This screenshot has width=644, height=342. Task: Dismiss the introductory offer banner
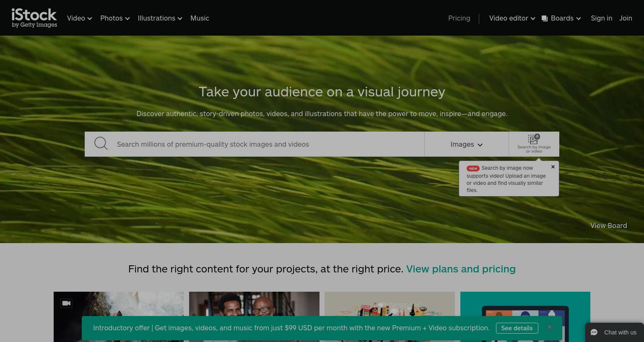[549, 327]
